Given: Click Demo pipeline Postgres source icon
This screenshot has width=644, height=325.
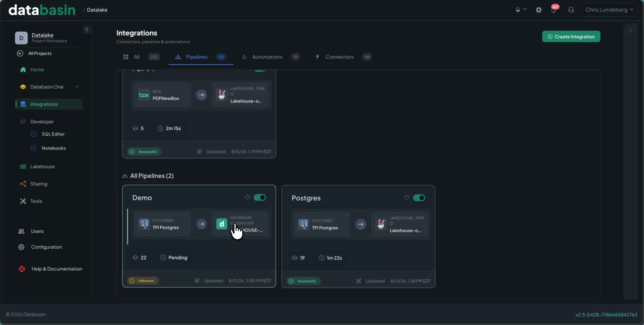Looking at the screenshot, I should [144, 224].
